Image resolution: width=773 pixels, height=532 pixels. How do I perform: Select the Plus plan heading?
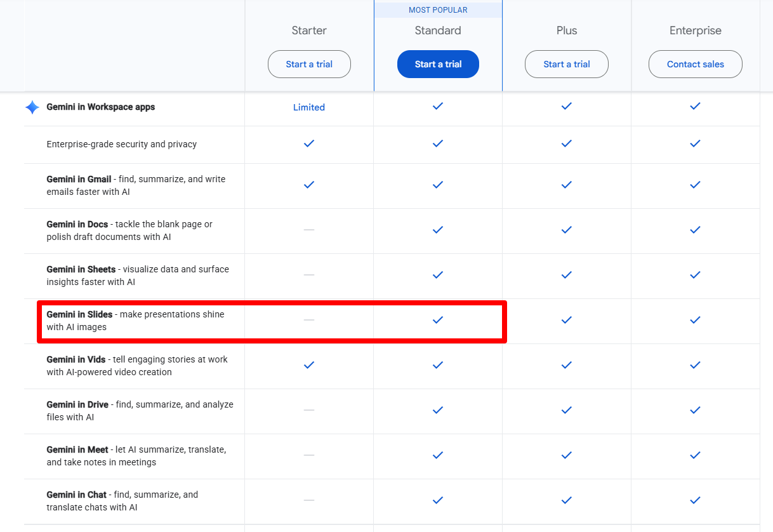point(567,30)
